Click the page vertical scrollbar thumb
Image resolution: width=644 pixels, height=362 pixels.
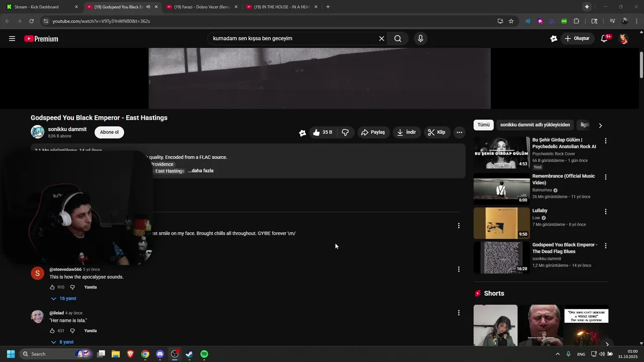point(641,65)
